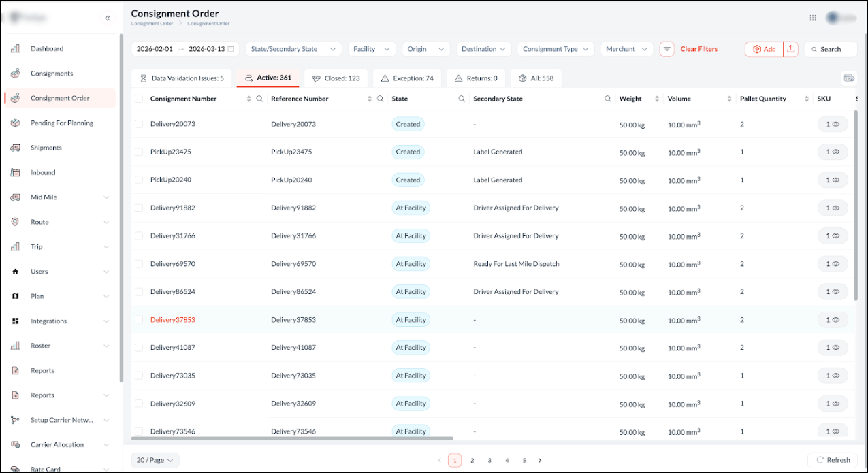868x473 pixels.
Task: Click the horizontal scrollbar under the table
Action: [293, 439]
